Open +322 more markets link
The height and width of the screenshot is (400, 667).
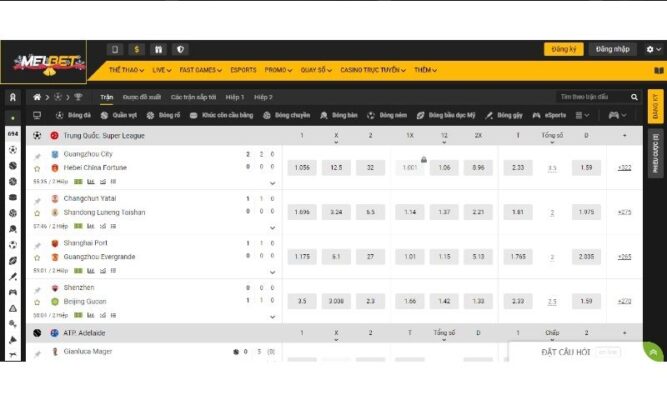pyautogui.click(x=624, y=168)
